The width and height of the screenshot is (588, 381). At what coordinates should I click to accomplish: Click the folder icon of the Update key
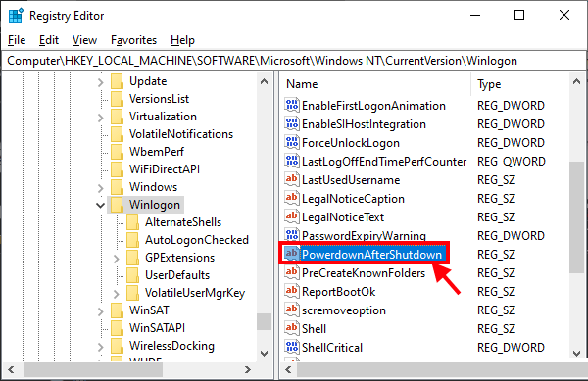[x=117, y=81]
